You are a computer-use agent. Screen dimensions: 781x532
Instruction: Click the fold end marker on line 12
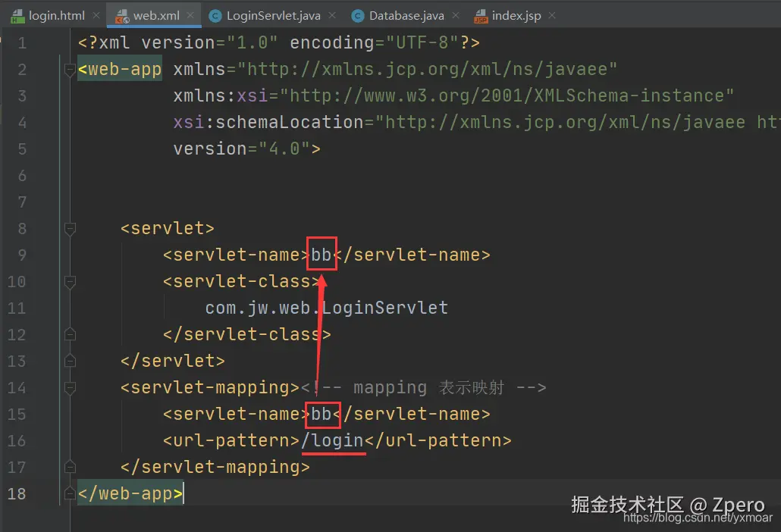[x=70, y=334]
